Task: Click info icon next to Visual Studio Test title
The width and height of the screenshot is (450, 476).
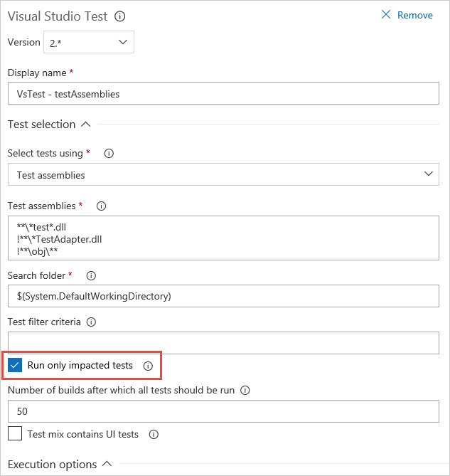Action: click(x=120, y=16)
